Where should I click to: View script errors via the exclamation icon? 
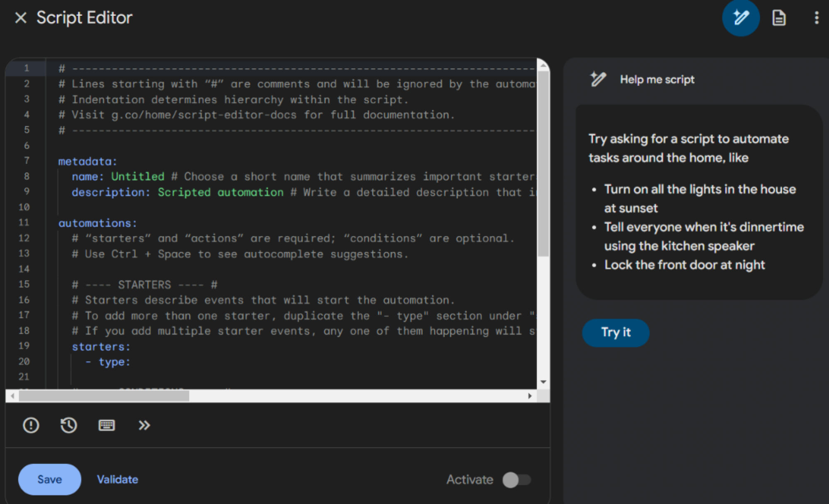point(31,425)
